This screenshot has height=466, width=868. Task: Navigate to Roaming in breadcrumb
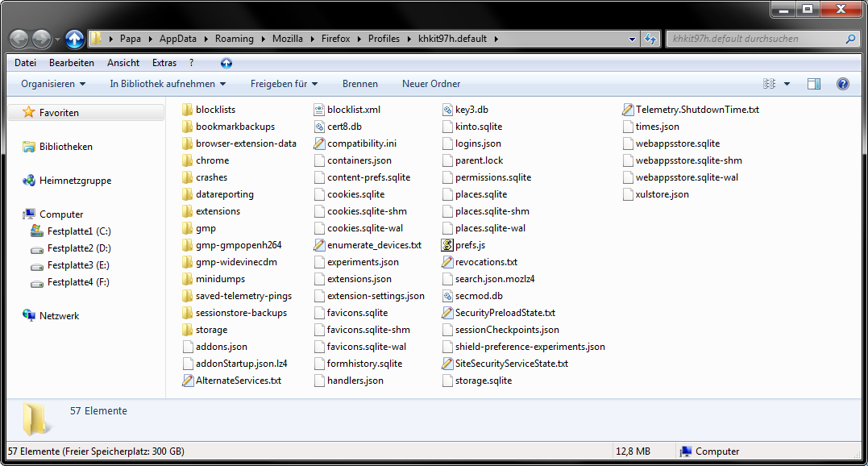235,39
